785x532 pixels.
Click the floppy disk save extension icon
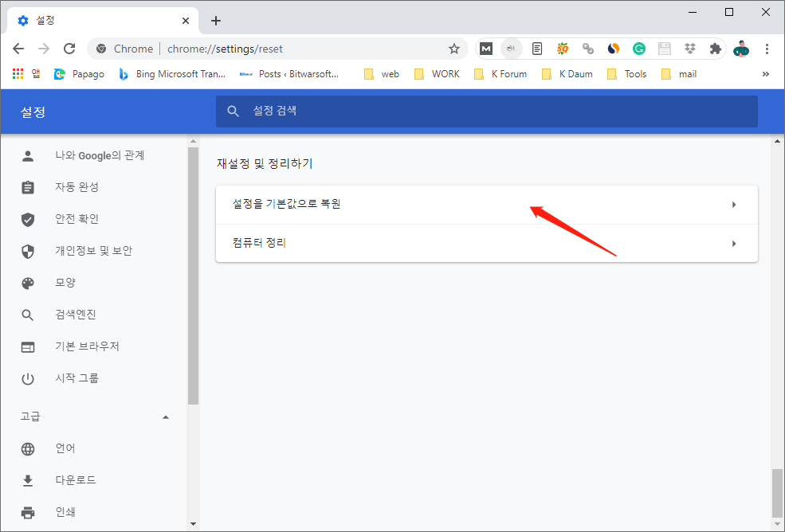(665, 49)
